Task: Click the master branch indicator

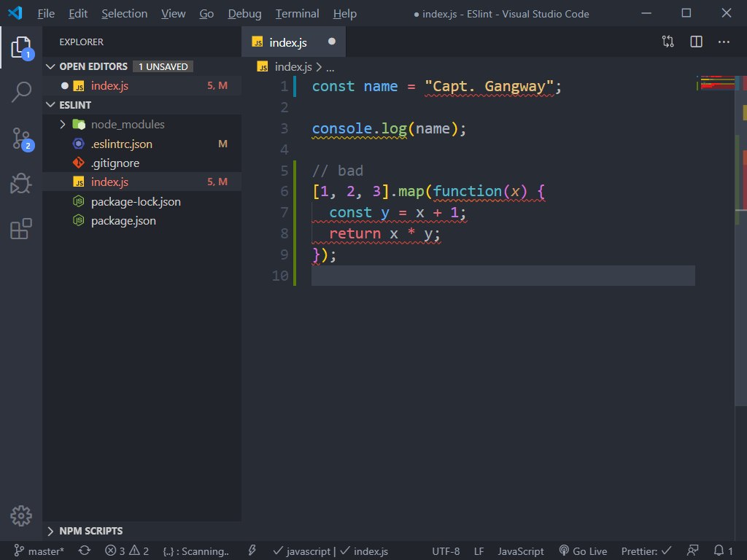Action: coord(39,551)
